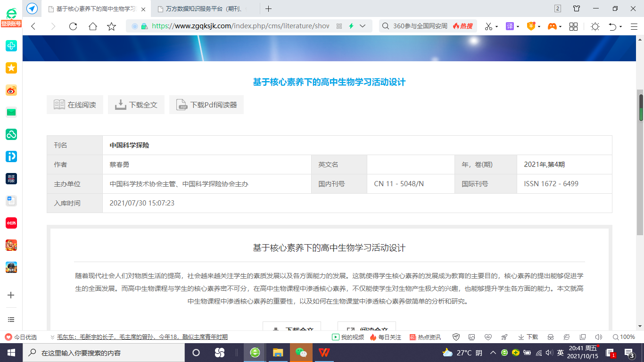Image resolution: width=644 pixels, height=362 pixels.
Task: Open a new tab with plus button
Action: pos(268,8)
